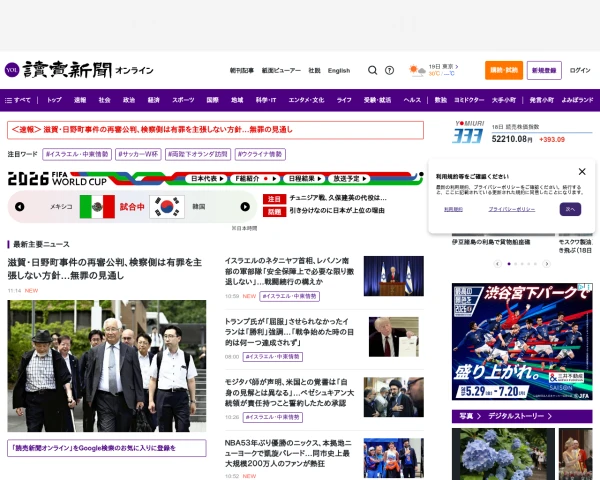
Task: Open the F組紹介 World Cup link
Action: 256,178
